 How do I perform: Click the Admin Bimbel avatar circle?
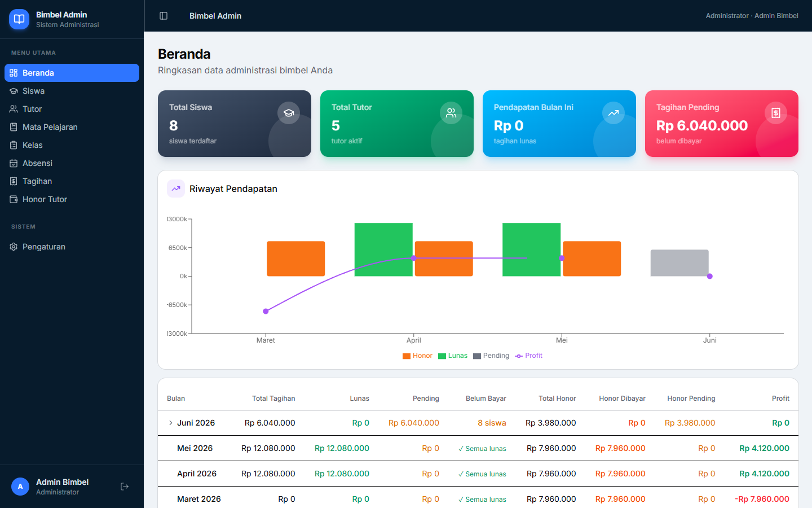(20, 487)
